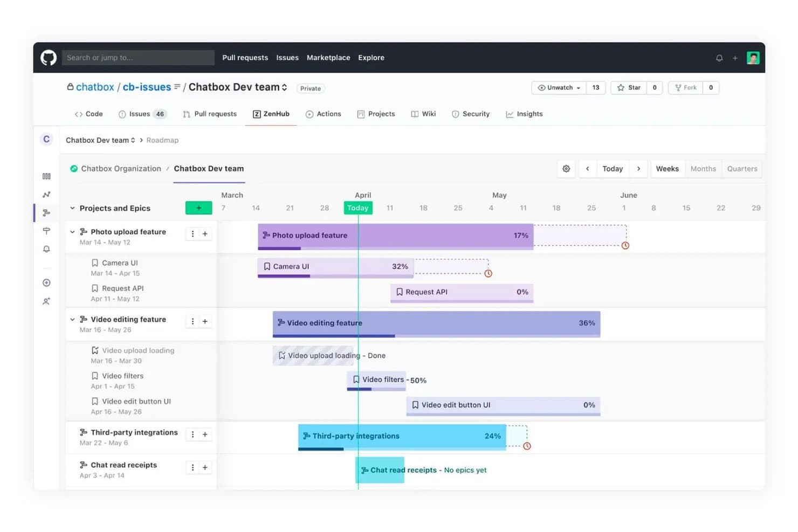Go to the previous timeline period
The image size is (798, 532).
(588, 169)
